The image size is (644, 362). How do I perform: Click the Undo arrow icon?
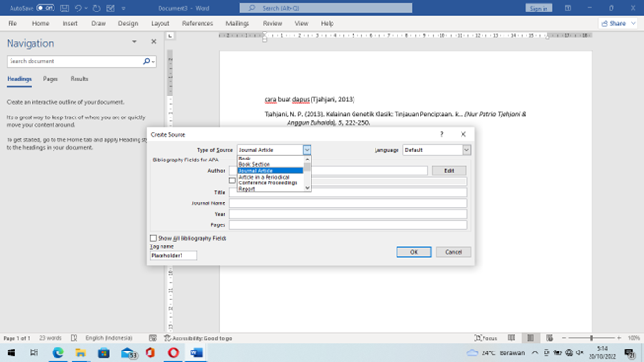tap(77, 8)
